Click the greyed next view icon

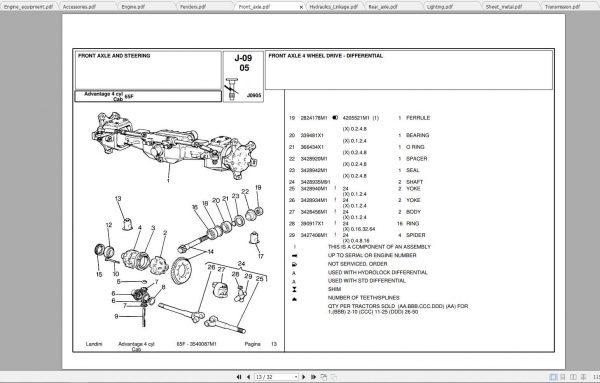334,377
